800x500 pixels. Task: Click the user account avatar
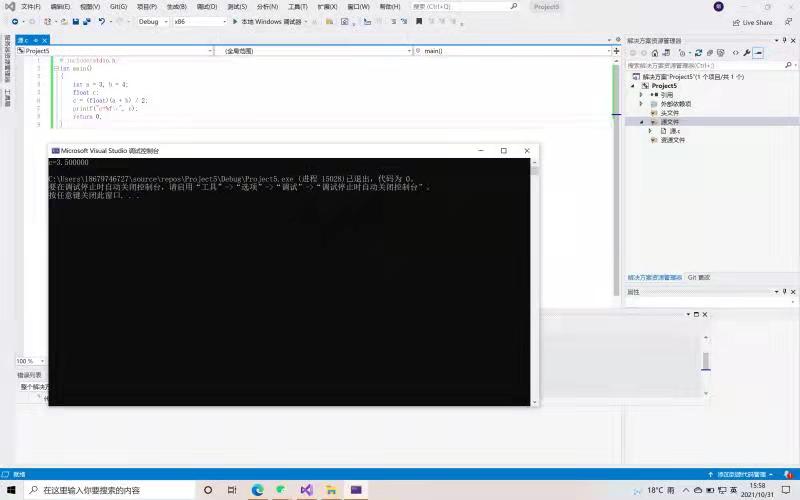coord(718,7)
